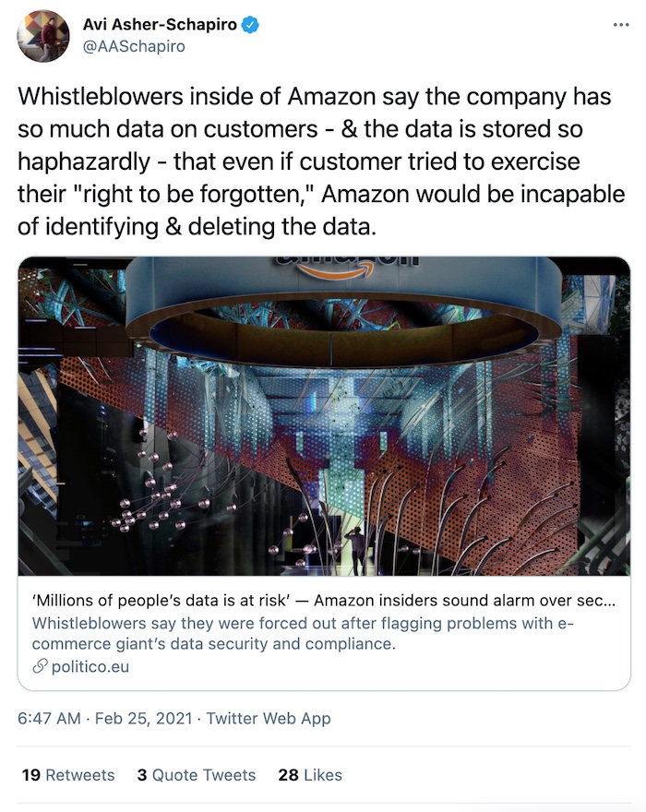
Task: View the 19 Retweets list
Action: pos(68,775)
